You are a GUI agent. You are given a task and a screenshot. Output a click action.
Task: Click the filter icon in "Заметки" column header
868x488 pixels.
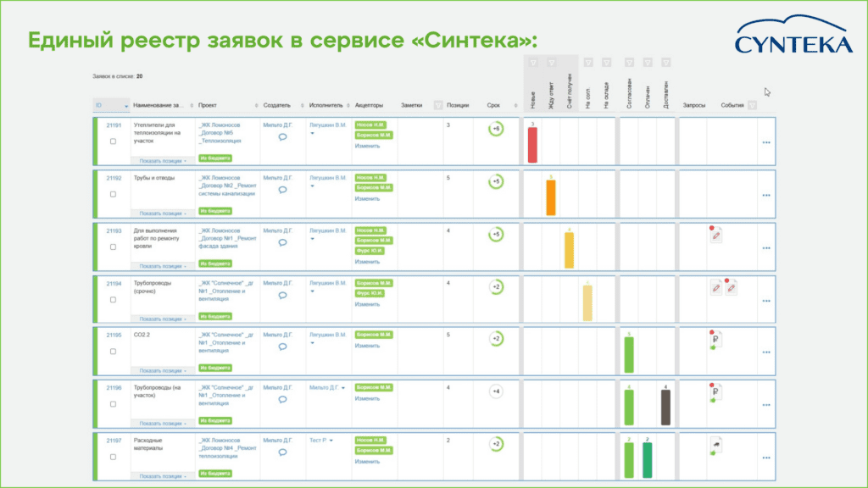point(437,106)
